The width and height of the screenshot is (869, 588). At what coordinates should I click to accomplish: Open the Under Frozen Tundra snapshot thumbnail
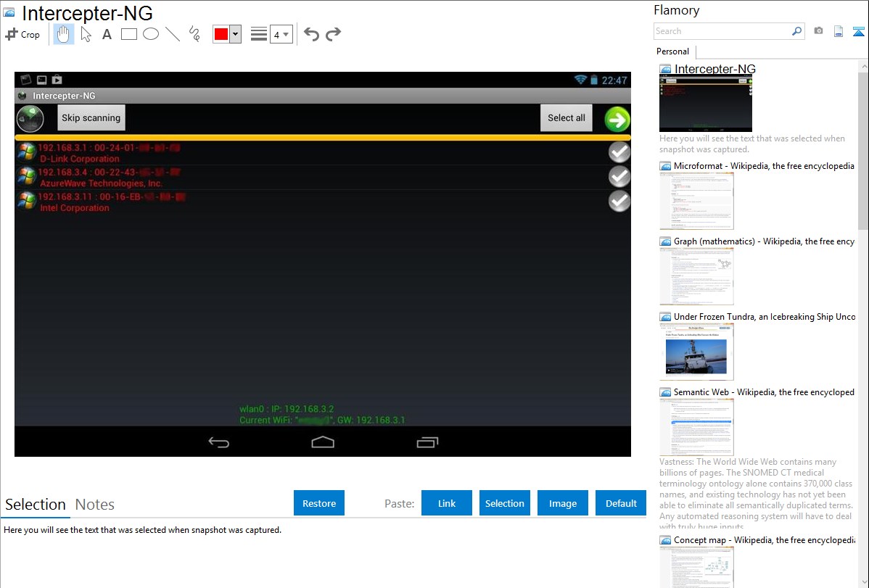click(x=696, y=352)
